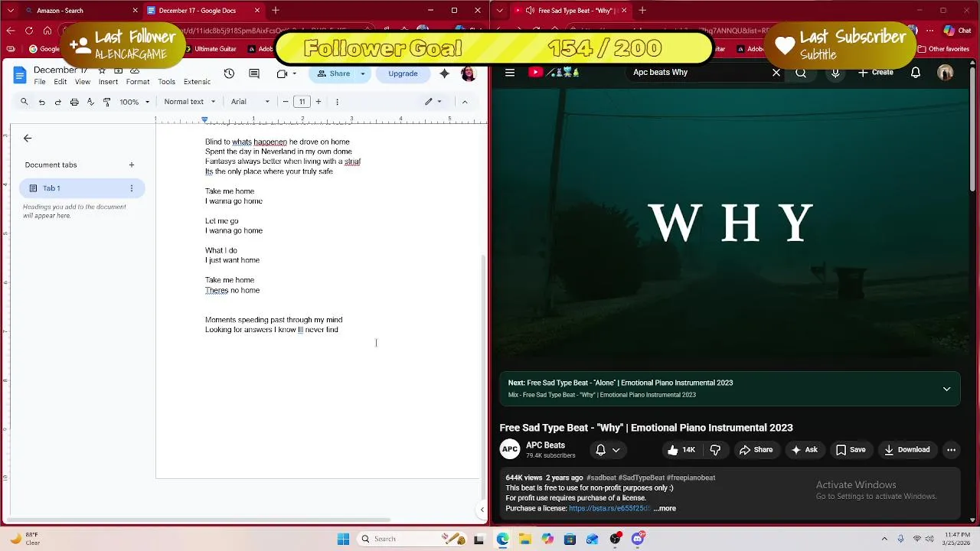The image size is (980, 551).
Task: Open the Insert menu in Docs
Action: point(108,82)
